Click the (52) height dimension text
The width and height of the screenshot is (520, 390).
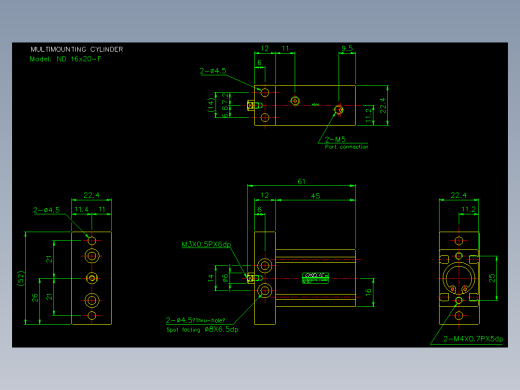(x=21, y=278)
